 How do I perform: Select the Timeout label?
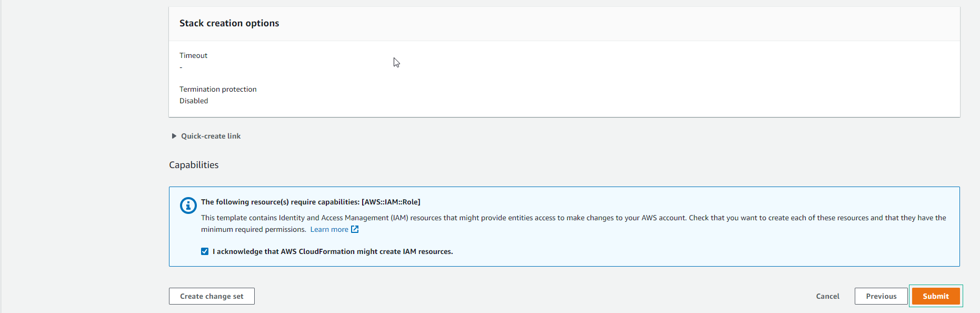(193, 55)
